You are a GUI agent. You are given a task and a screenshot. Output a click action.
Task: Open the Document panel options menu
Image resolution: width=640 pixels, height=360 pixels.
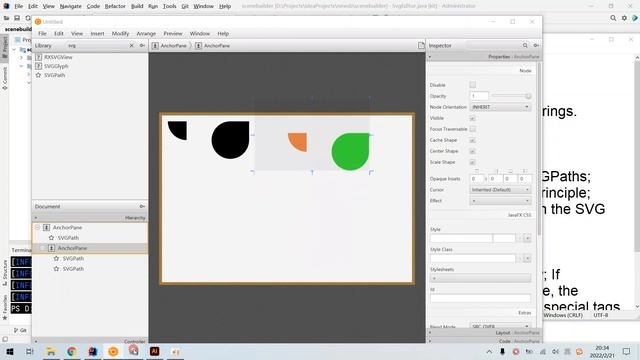coord(142,207)
